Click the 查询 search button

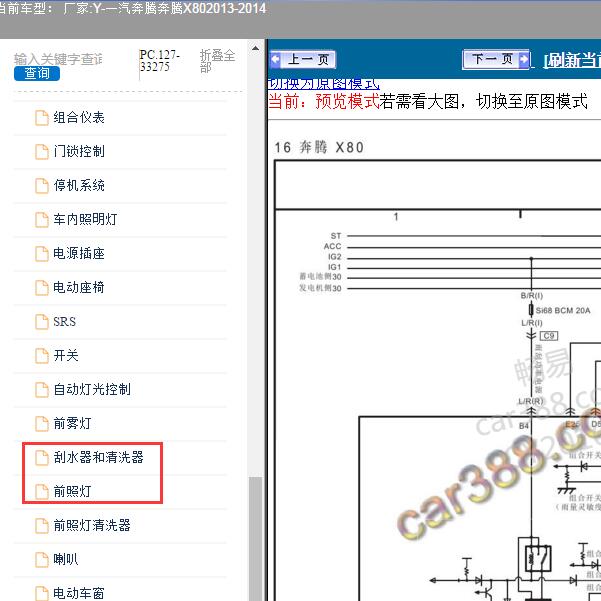(37, 73)
